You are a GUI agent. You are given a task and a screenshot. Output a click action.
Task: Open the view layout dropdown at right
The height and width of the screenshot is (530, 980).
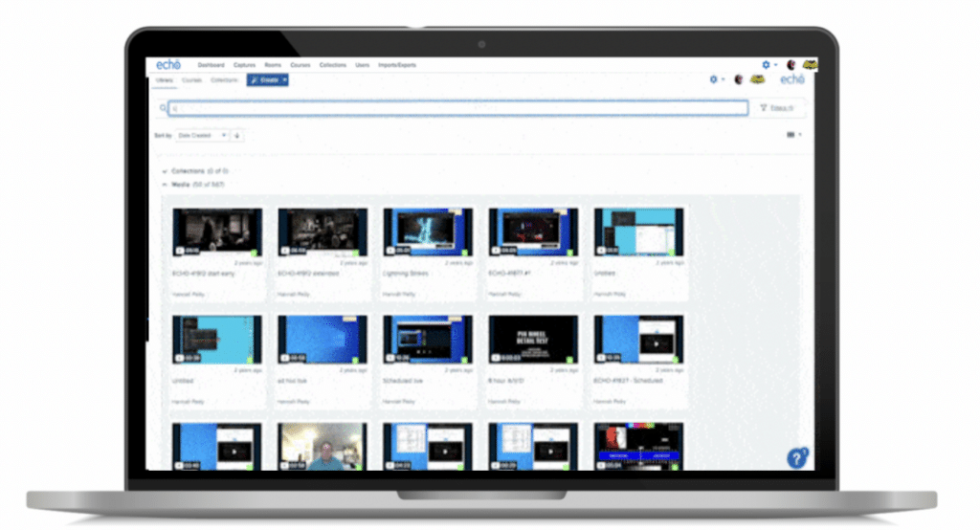pos(793,135)
